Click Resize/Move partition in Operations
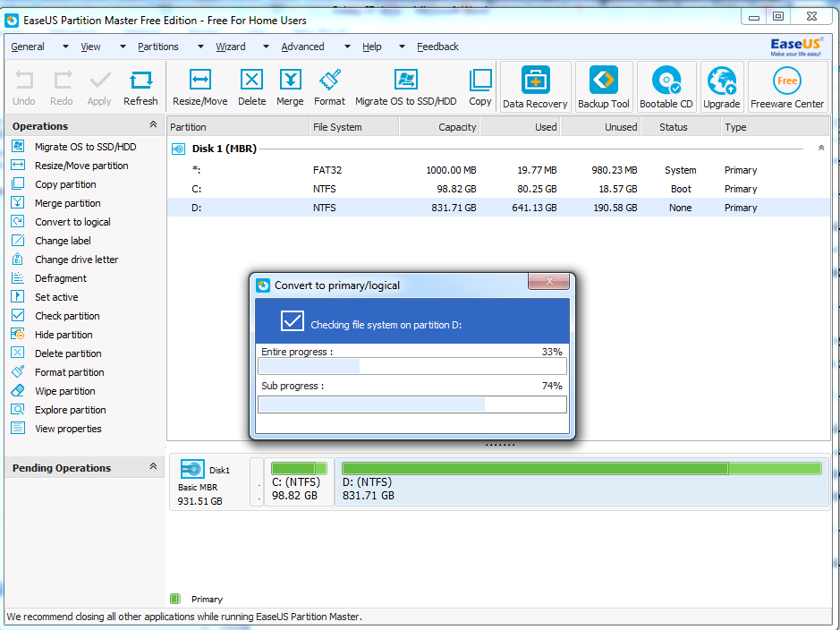This screenshot has width=840, height=630. 81,166
